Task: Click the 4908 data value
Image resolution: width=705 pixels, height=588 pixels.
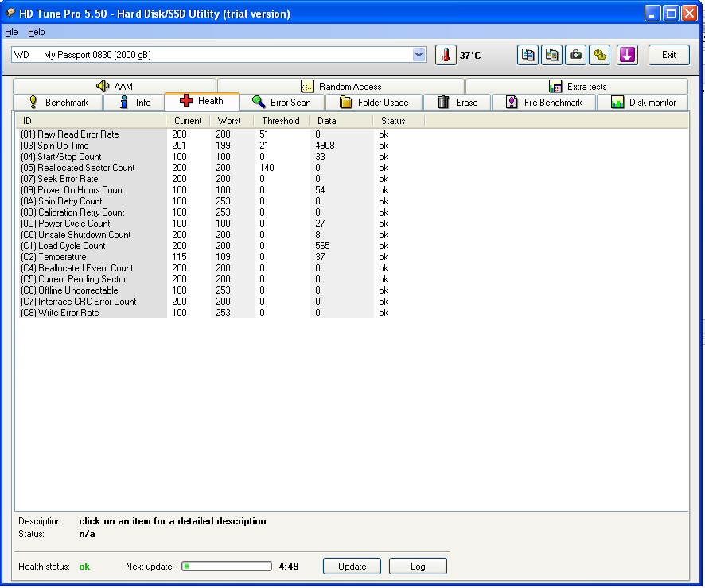Action: (325, 145)
